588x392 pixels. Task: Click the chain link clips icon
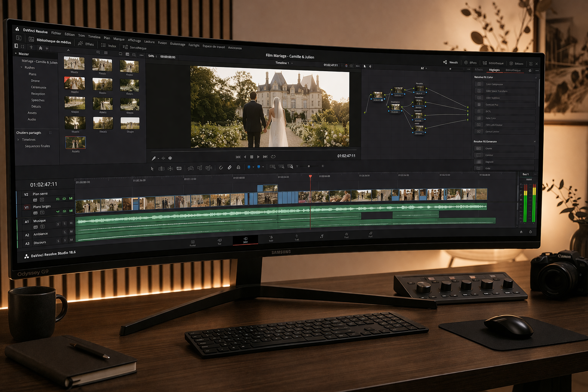click(230, 167)
